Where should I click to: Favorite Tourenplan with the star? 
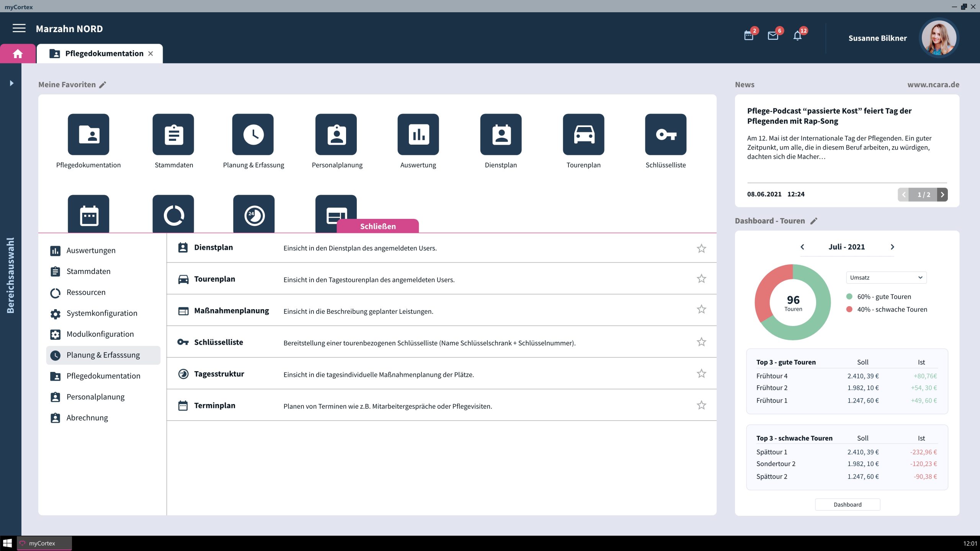(701, 279)
